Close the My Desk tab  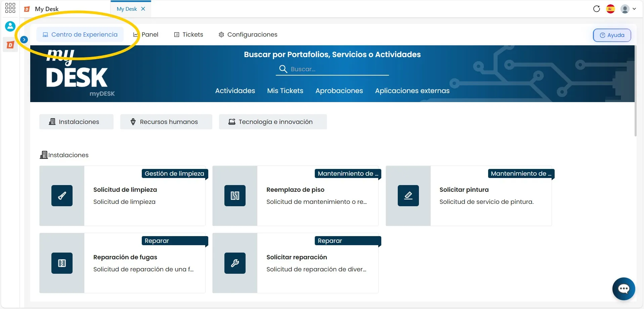tap(143, 9)
